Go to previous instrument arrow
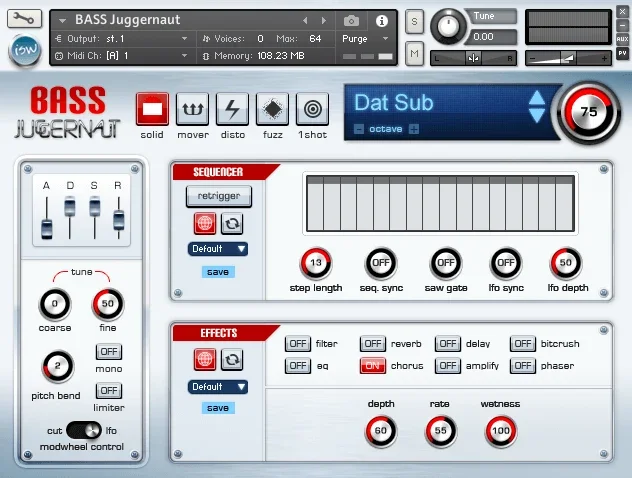Screen dimensions: 632x478 pos(305,20)
